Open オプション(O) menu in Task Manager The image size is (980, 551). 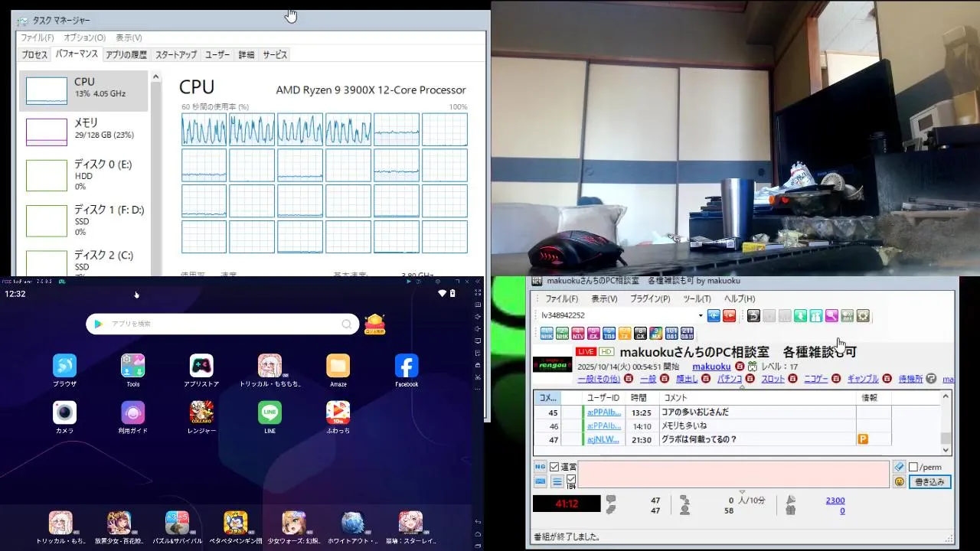pyautogui.click(x=84, y=37)
